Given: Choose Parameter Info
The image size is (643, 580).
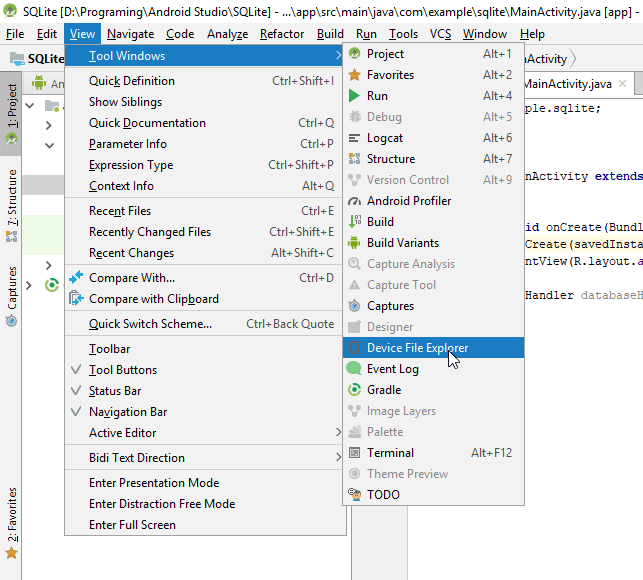Looking at the screenshot, I should pyautogui.click(x=204, y=144).
